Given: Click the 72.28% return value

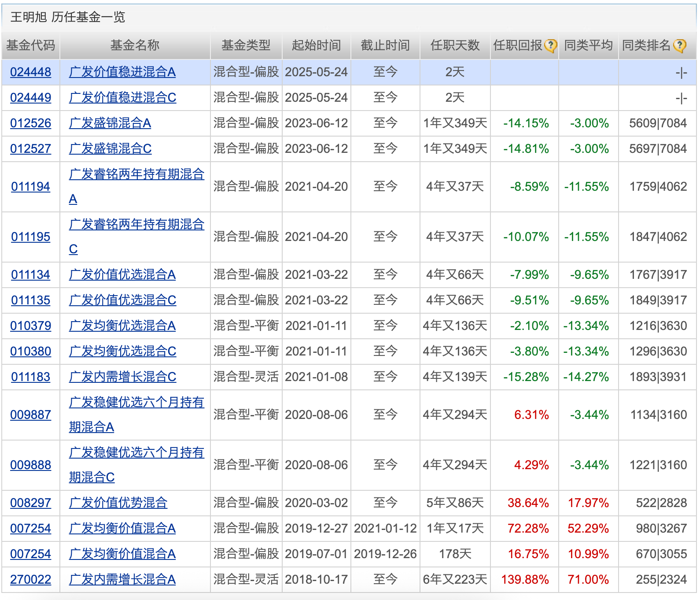Looking at the screenshot, I should (528, 529).
